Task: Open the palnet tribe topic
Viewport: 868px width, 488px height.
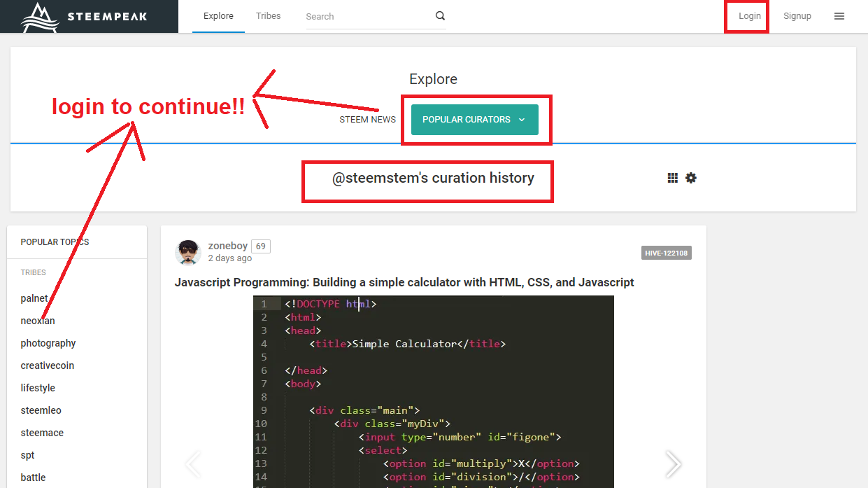Action: tap(34, 298)
